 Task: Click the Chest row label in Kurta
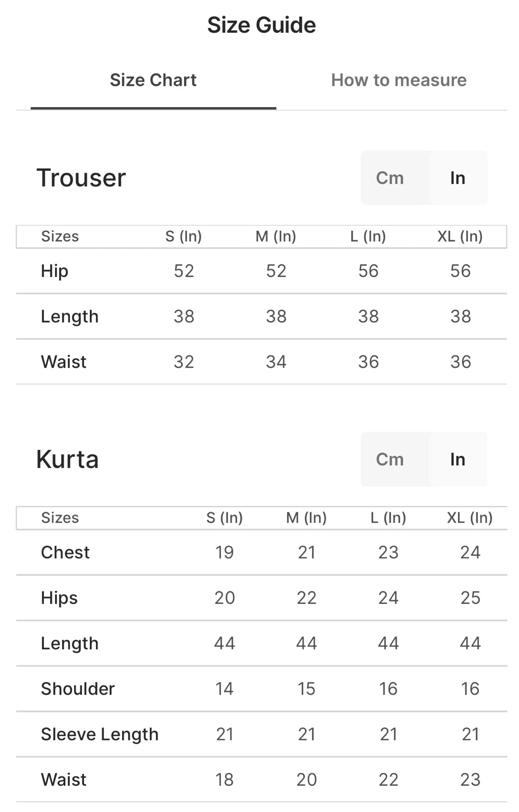[x=65, y=552]
